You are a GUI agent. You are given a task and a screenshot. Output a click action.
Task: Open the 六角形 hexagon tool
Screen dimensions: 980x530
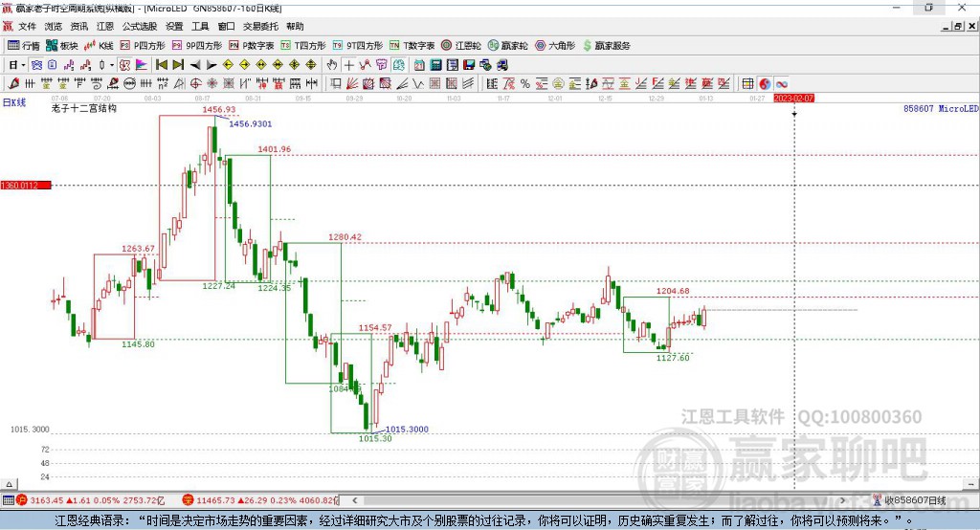click(555, 46)
